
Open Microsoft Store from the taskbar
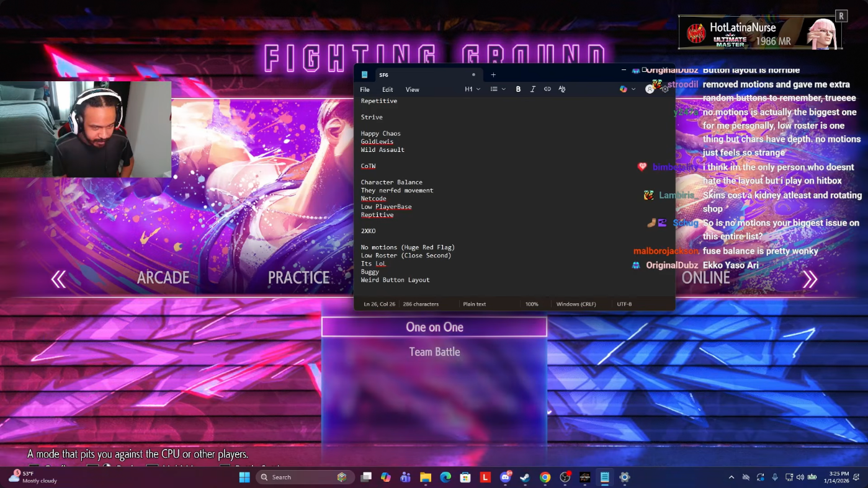coord(465,477)
